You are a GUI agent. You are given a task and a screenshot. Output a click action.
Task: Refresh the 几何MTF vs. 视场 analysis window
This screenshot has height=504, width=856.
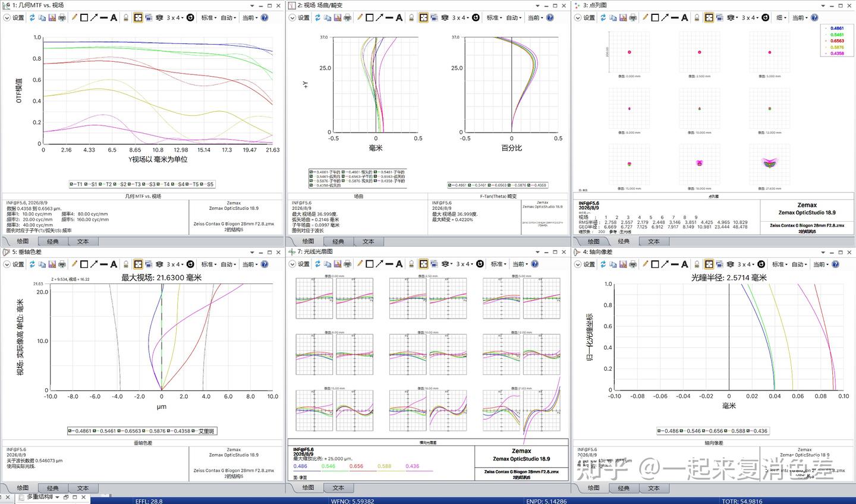[32, 18]
